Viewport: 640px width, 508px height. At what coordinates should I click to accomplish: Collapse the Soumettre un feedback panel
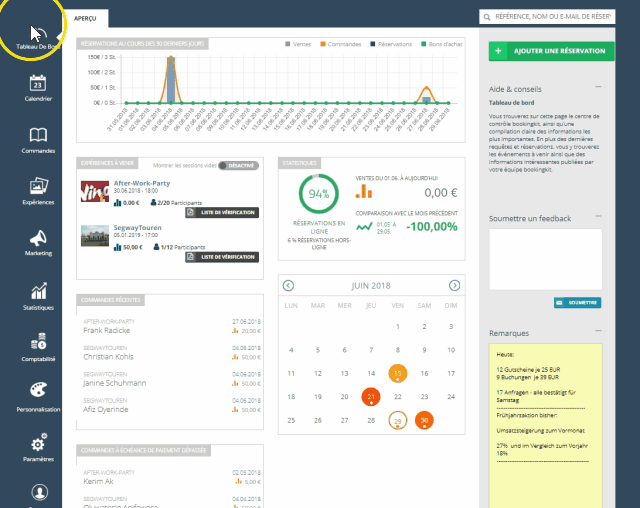pyautogui.click(x=598, y=216)
